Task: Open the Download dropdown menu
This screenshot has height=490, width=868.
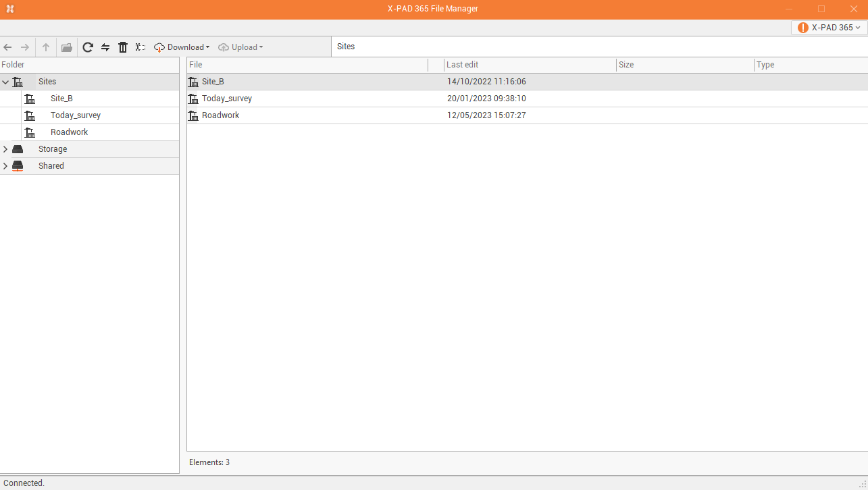Action: pyautogui.click(x=182, y=47)
